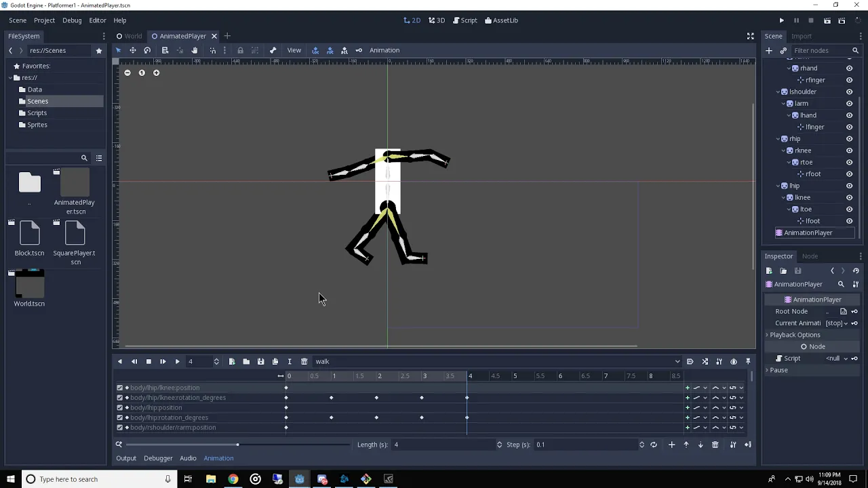Open the AssetLib workspace
This screenshot has height=488, width=868.
tap(501, 20)
